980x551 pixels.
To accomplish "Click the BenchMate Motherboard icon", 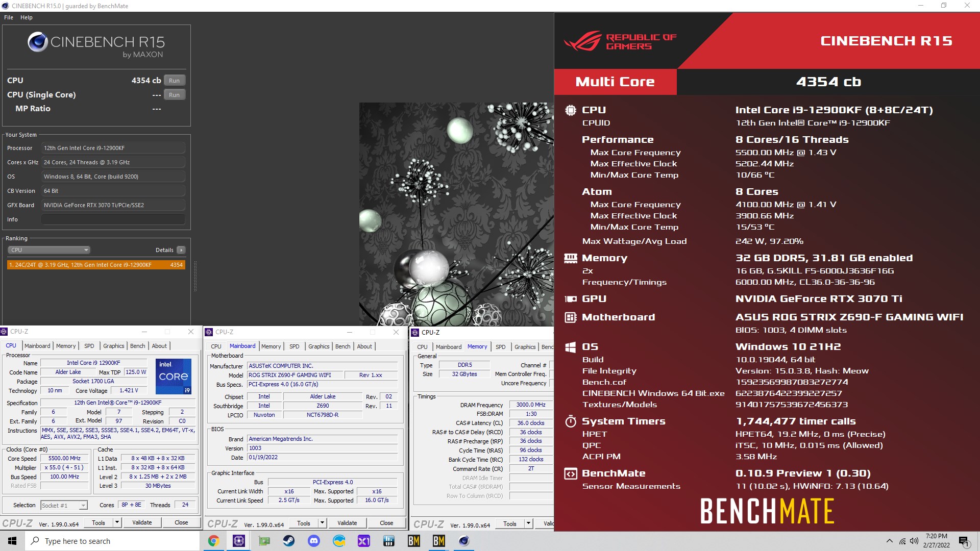I will coord(571,317).
